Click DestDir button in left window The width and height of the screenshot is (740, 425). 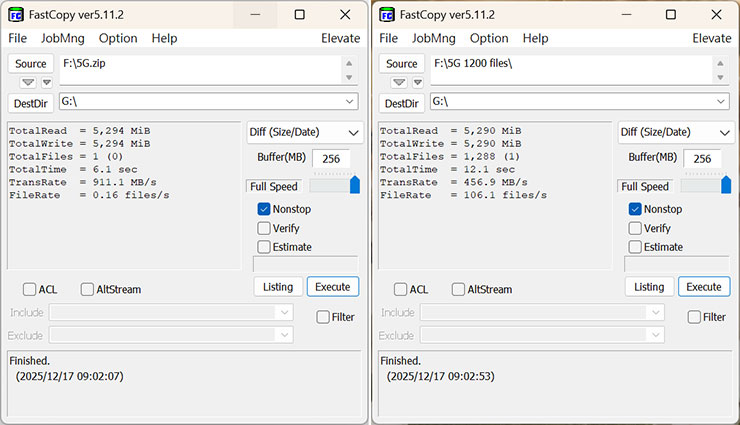(31, 103)
